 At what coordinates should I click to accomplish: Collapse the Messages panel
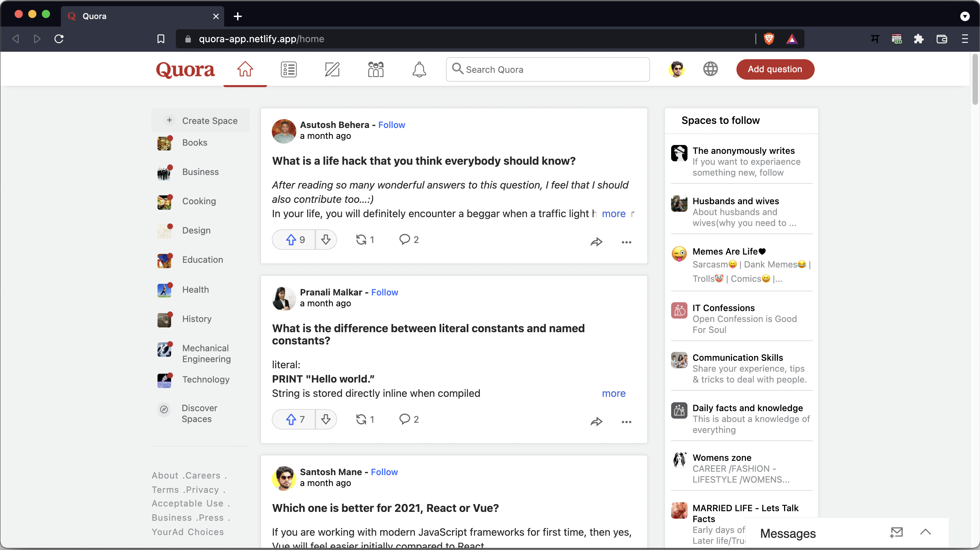point(926,533)
